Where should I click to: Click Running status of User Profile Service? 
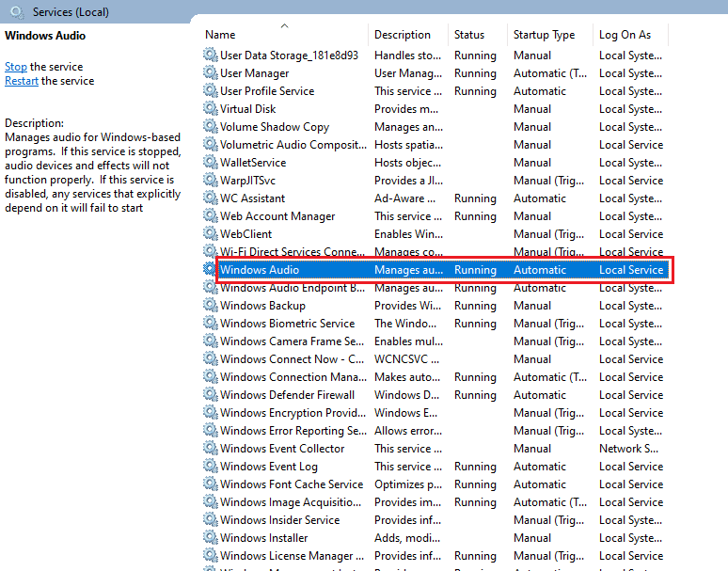tap(475, 91)
